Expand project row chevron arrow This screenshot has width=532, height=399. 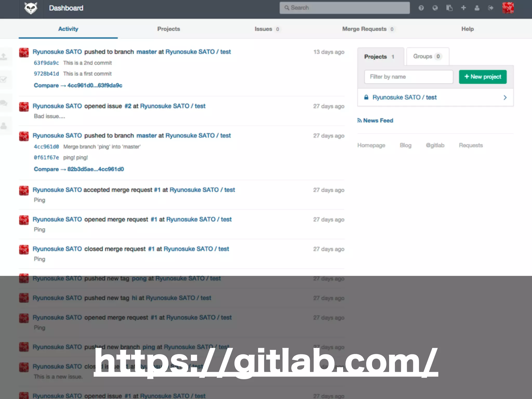point(505,97)
